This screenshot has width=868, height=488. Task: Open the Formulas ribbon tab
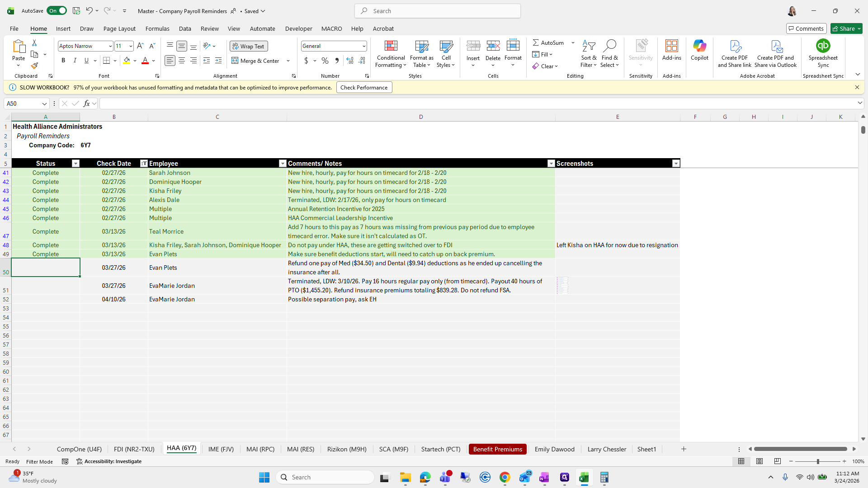pos(157,28)
